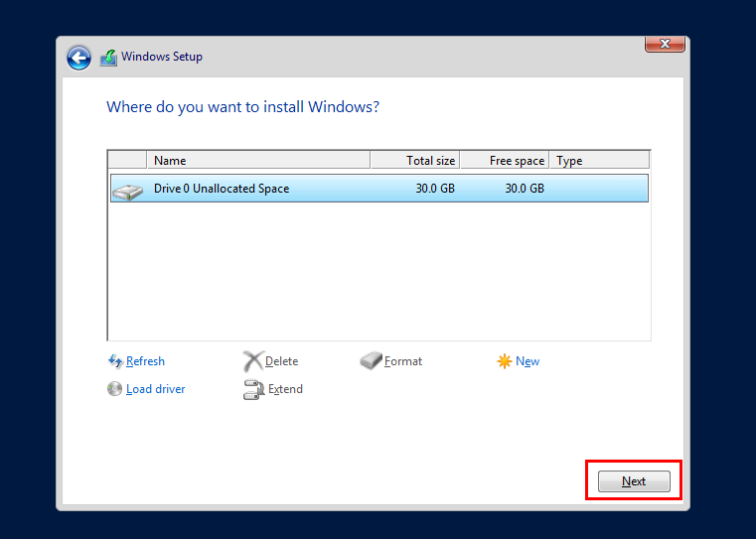Click the Delete link
The width and height of the screenshot is (756, 539).
click(281, 361)
